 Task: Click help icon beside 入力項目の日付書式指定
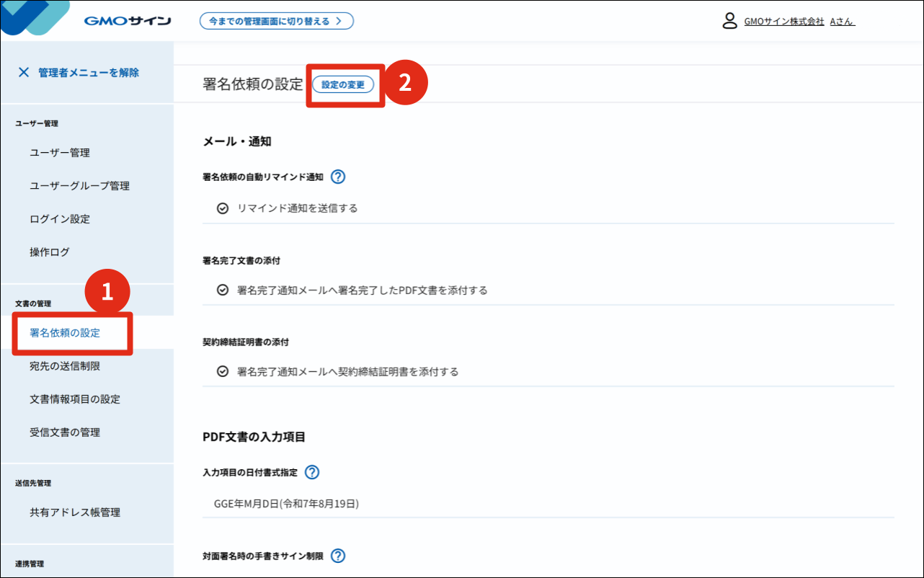coord(311,473)
